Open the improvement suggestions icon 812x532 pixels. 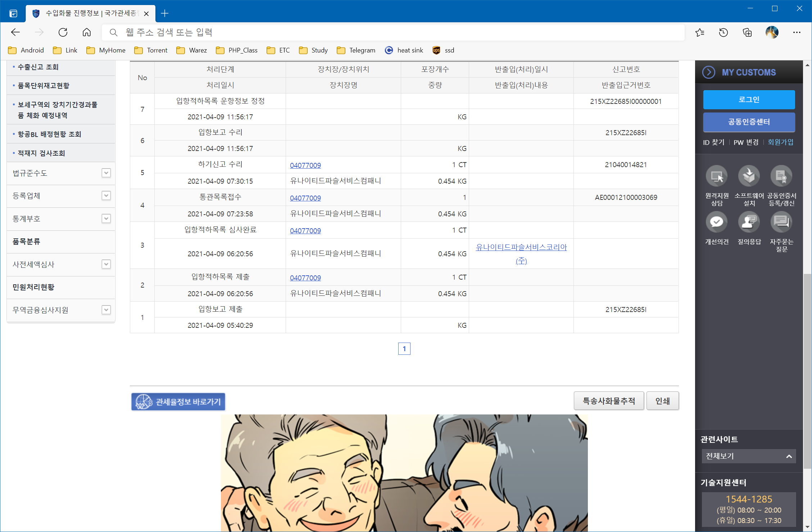[716, 222]
